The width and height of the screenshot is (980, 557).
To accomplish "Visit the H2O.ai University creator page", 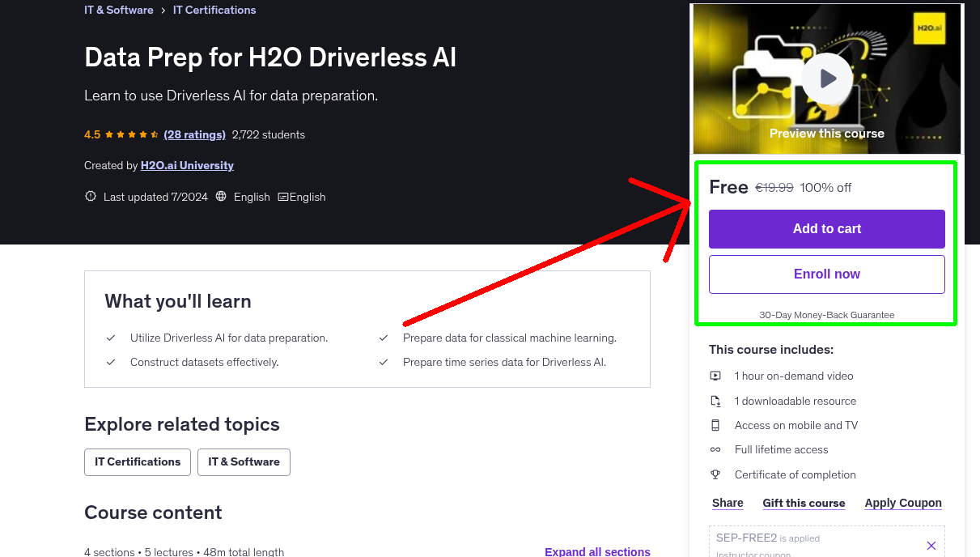I will pyautogui.click(x=187, y=165).
